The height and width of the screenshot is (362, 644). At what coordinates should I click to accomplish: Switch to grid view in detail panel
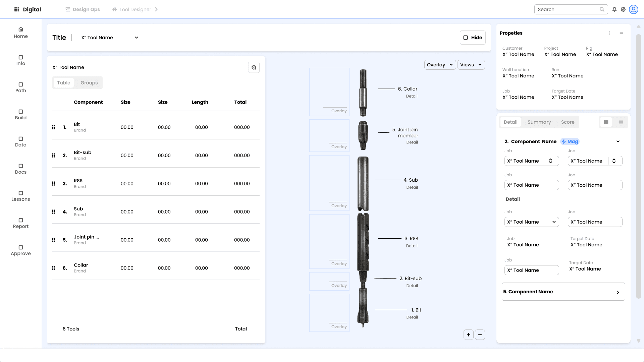(x=606, y=122)
